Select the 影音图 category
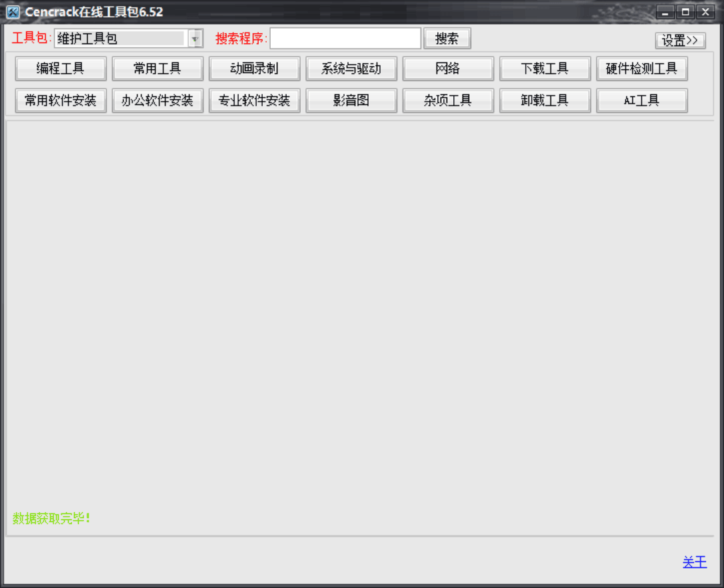Screen dimensions: 724x588 tap(351, 100)
